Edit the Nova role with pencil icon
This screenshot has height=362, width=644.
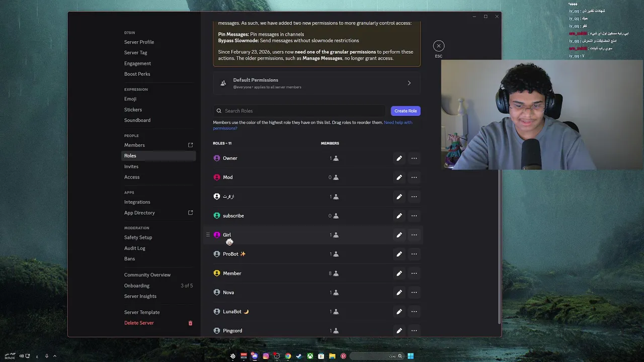399,293
